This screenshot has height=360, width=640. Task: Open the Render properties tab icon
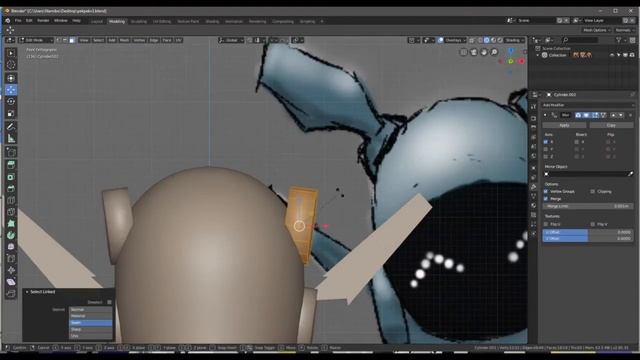point(533,118)
